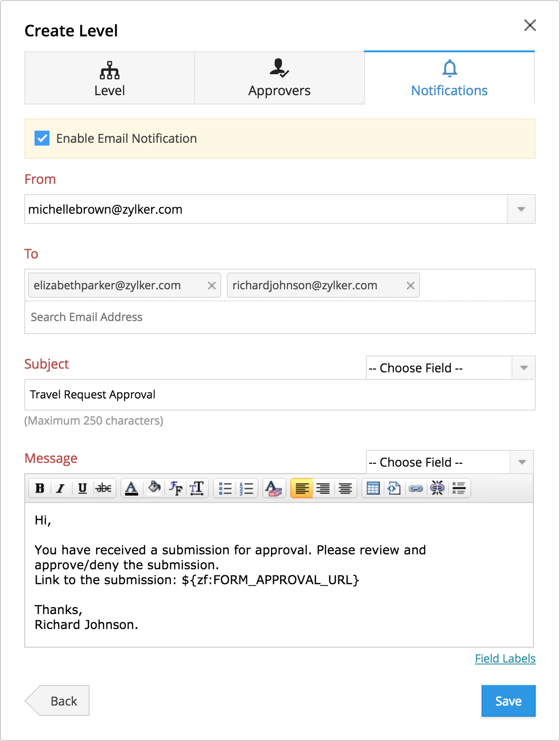The image size is (560, 741).
Task: Click the insert hyperlink icon
Action: click(x=415, y=488)
